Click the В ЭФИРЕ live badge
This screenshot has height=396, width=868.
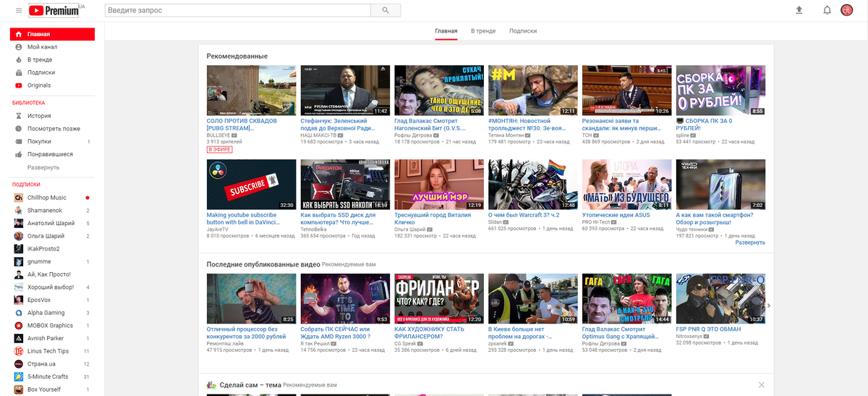tap(219, 149)
